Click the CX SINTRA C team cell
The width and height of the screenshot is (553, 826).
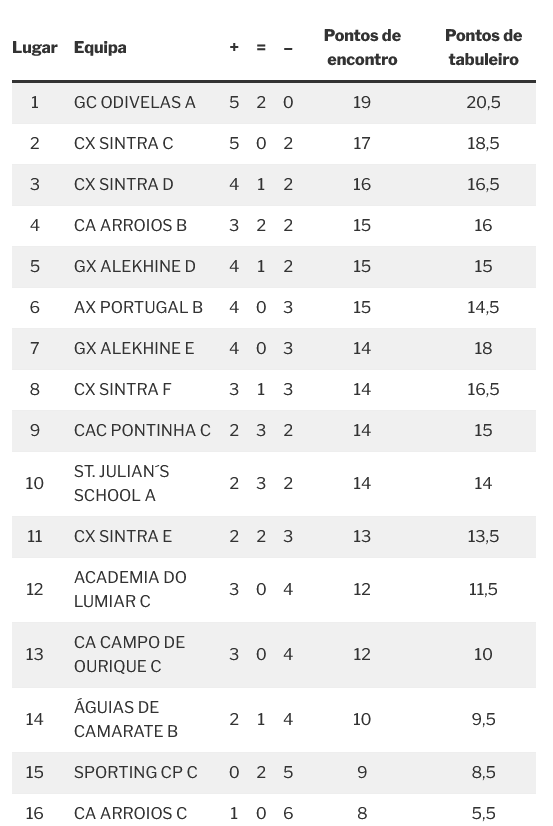[x=123, y=143]
